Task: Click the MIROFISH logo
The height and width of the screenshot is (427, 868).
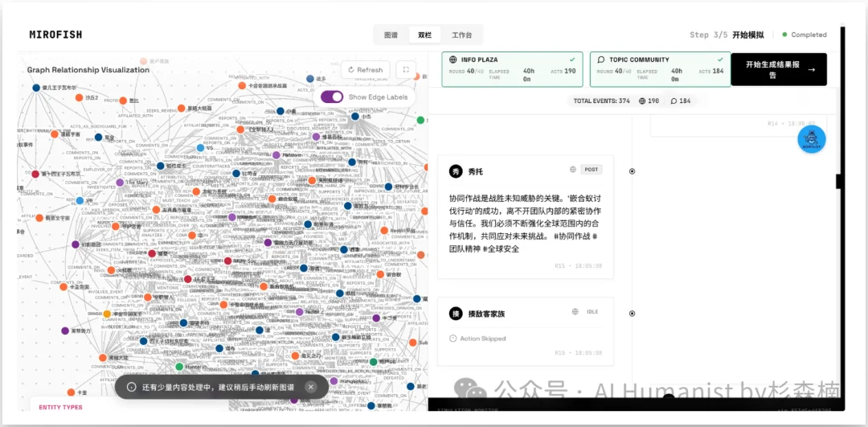Action: pos(55,35)
